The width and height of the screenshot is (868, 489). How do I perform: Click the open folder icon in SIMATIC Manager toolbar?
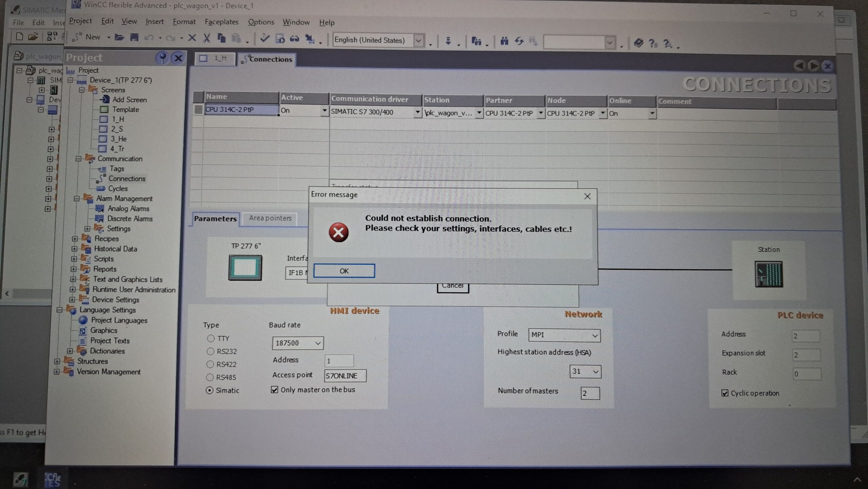click(x=33, y=36)
